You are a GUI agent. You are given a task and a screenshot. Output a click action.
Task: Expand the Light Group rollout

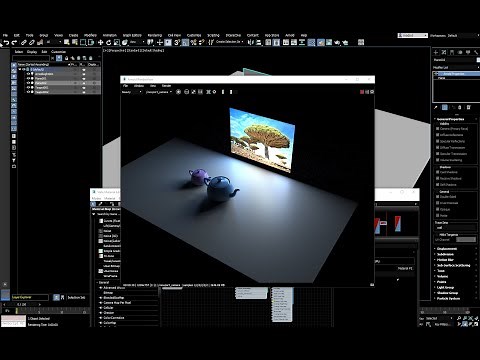pyautogui.click(x=445, y=287)
